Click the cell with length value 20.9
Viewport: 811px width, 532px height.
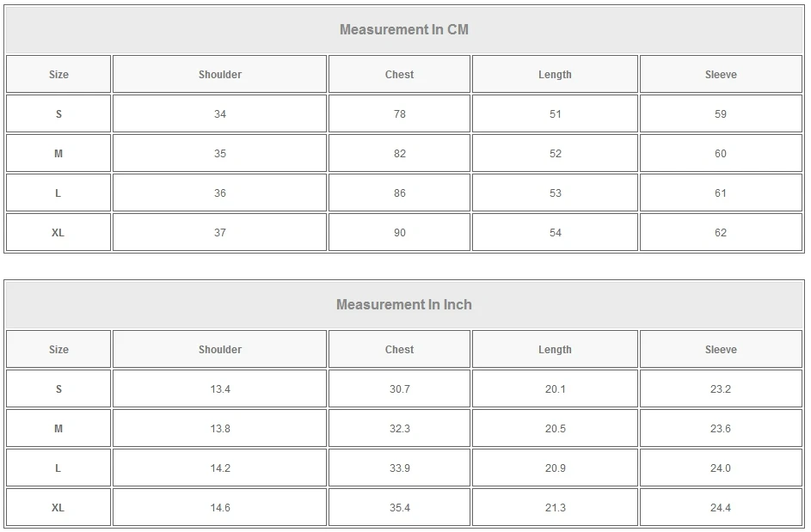(x=555, y=468)
